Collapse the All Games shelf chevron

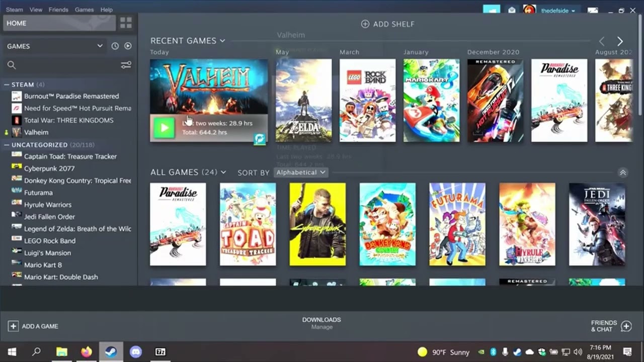623,172
